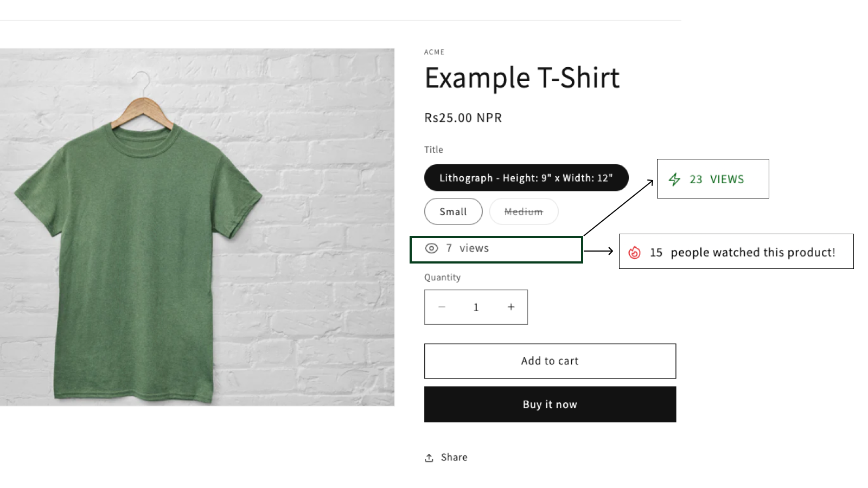Click the eye icon beside 7 views
This screenshot has width=868, height=488.
(x=431, y=248)
